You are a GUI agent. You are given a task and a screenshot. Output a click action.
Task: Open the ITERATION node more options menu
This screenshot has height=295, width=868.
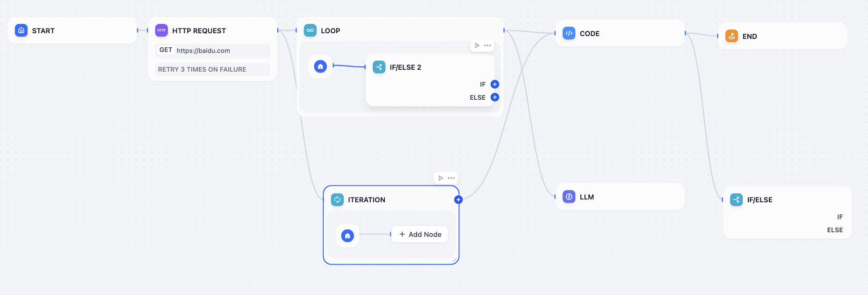pos(451,178)
